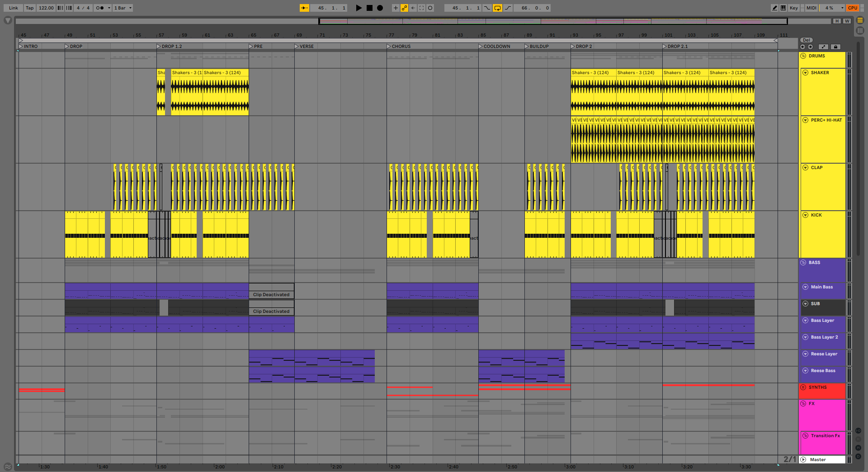Click the 4 / 4 time signature field

83,8
